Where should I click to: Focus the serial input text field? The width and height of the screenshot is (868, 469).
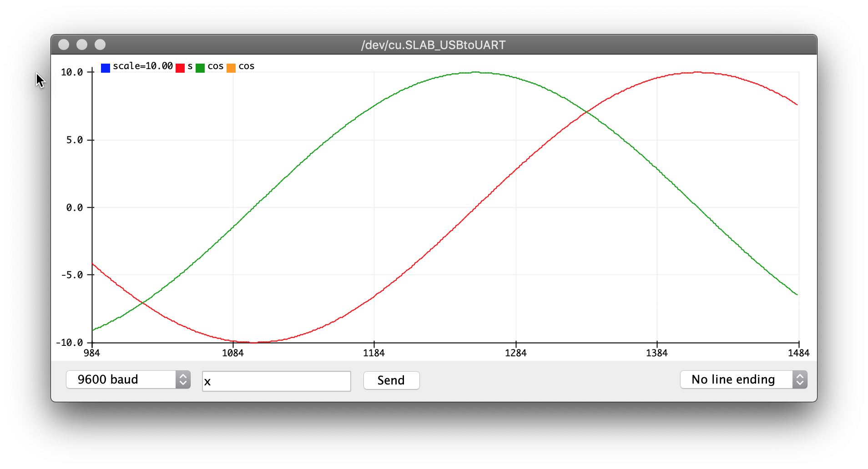[277, 381]
